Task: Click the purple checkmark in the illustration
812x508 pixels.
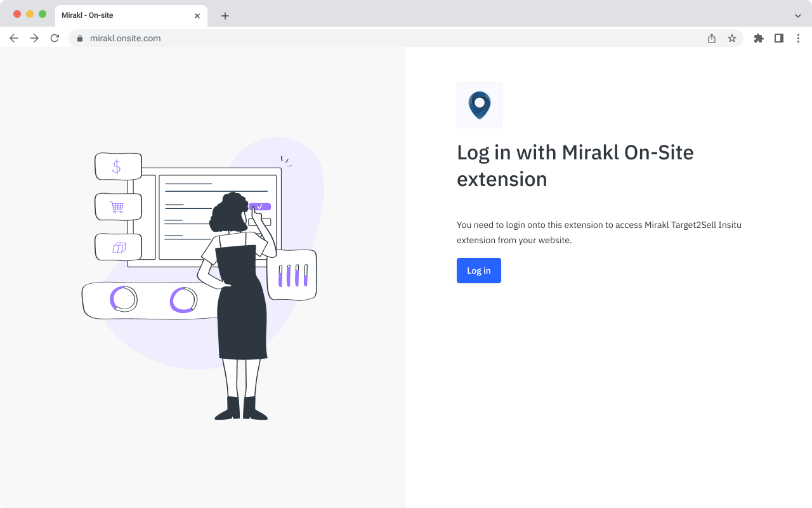Action: [261, 206]
